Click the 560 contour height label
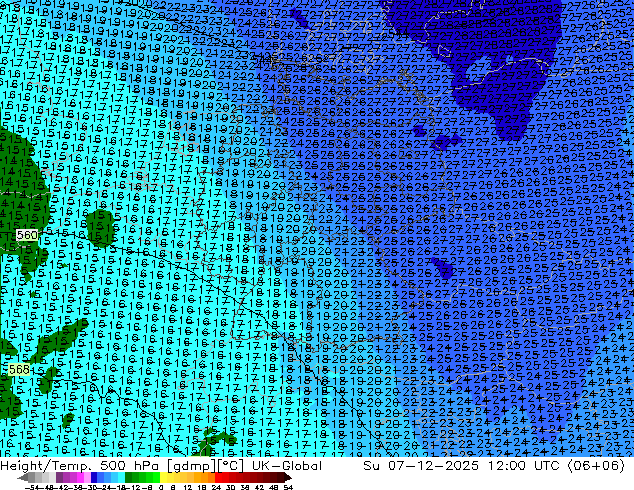The height and width of the screenshot is (490, 634). 27,235
